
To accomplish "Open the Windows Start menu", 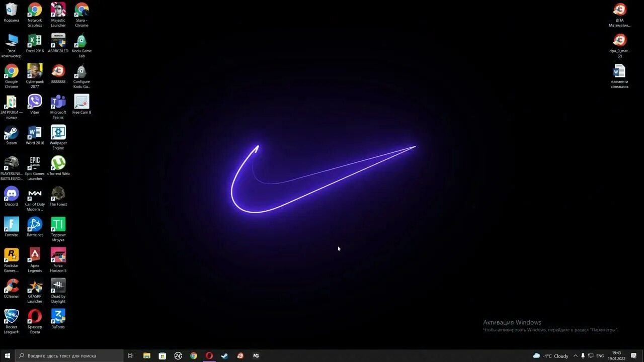I will tap(8, 355).
